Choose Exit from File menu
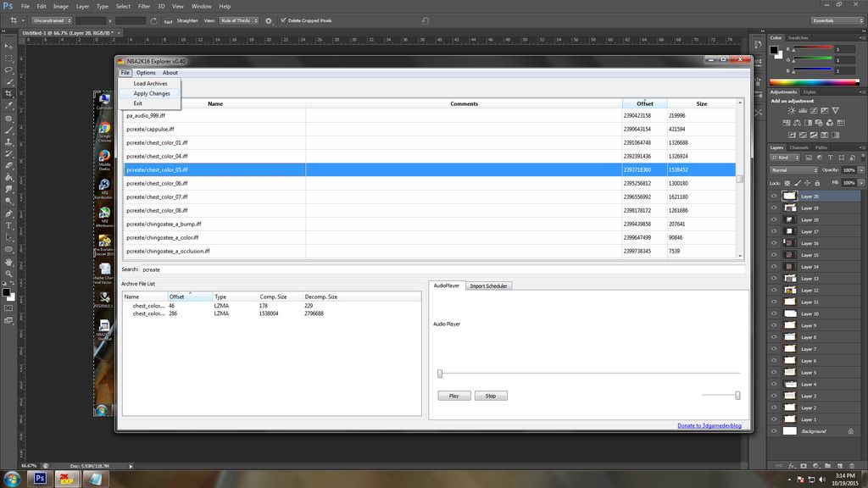This screenshot has height=488, width=868. coord(138,103)
